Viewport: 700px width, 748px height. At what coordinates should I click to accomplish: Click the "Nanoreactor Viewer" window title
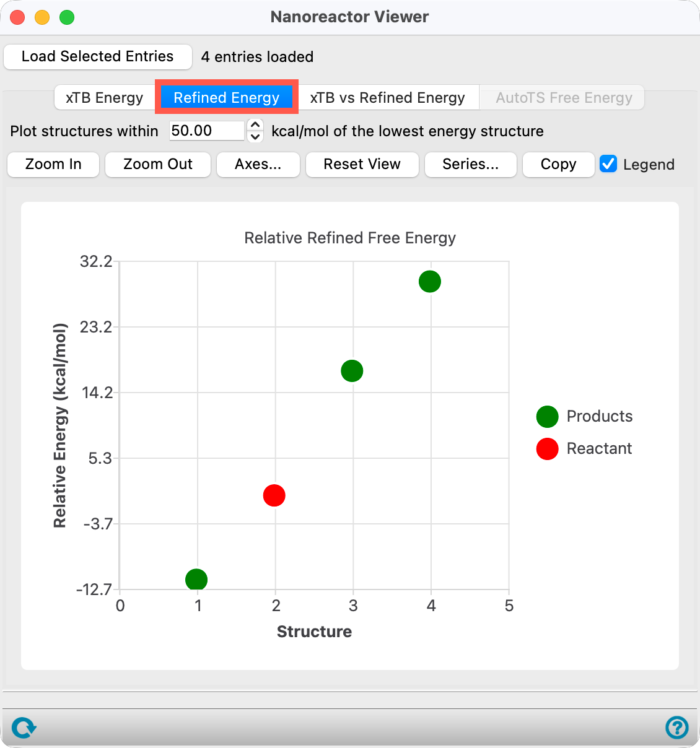tap(350, 17)
